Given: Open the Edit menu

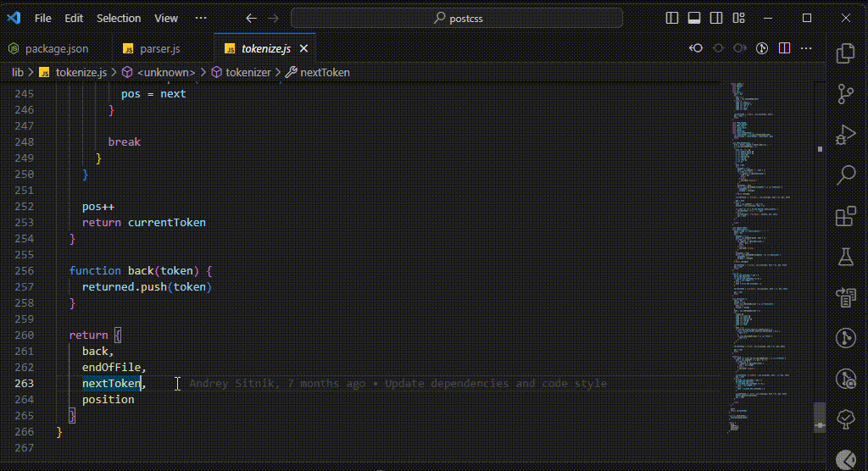Looking at the screenshot, I should (x=74, y=19).
